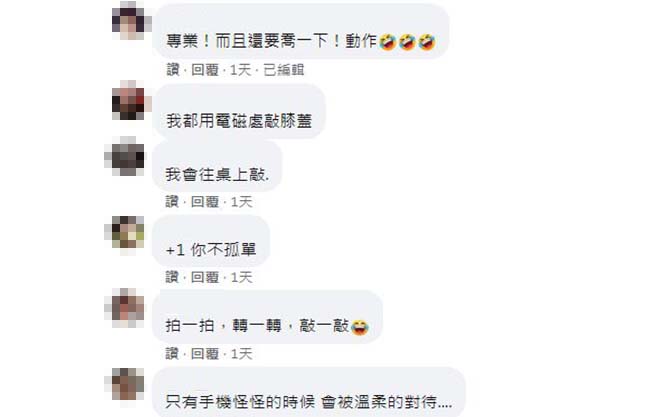Open 已編輯 edit history link
Image resolution: width=650 pixels, height=417 pixels.
[284, 70]
